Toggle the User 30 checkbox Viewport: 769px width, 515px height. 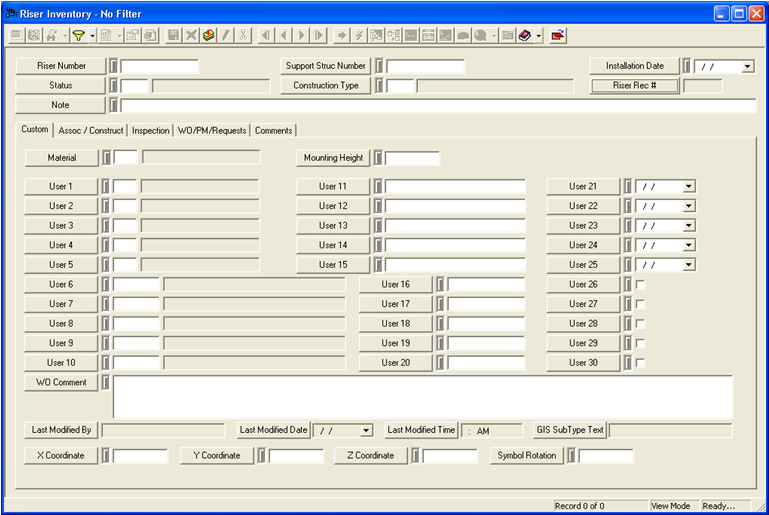[640, 363]
